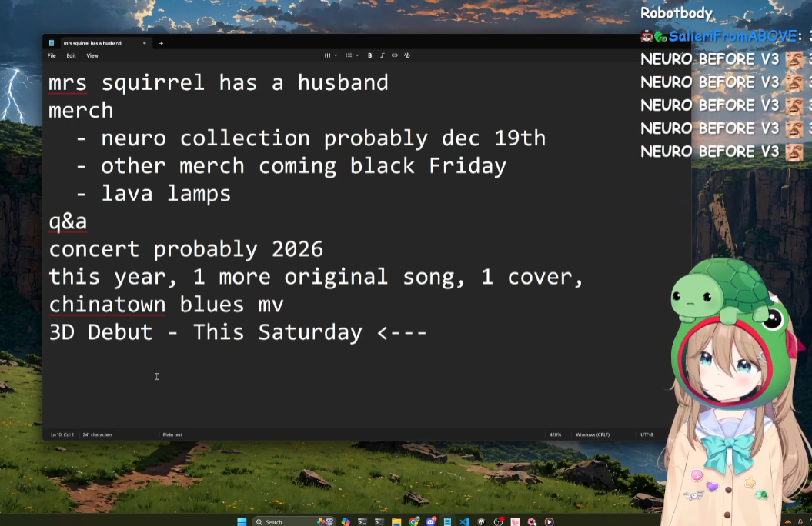Click the line 'mrs squirrel has a husband'

(218, 83)
